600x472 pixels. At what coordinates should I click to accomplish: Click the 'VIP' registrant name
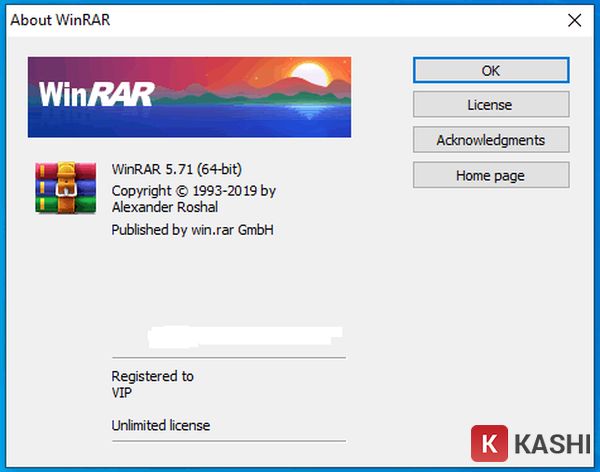tap(122, 393)
